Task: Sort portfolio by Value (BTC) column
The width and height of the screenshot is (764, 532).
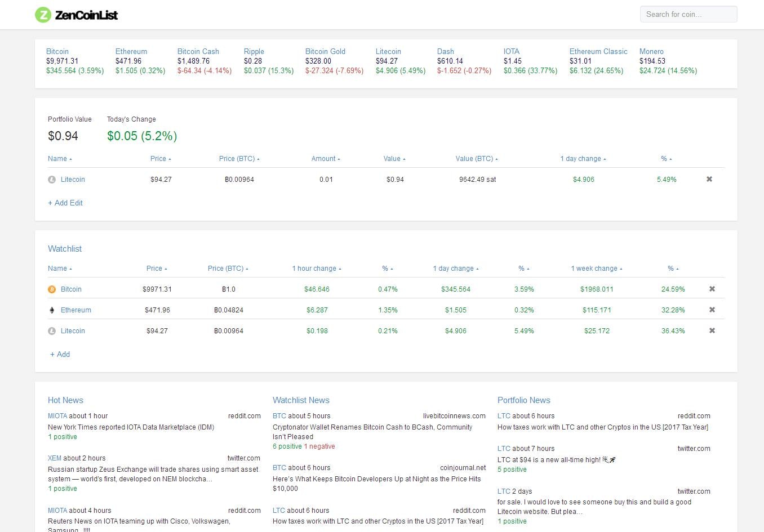Action: tap(477, 159)
